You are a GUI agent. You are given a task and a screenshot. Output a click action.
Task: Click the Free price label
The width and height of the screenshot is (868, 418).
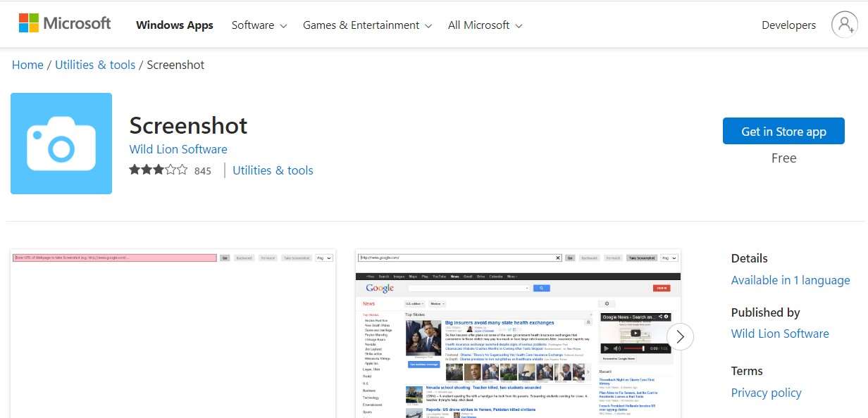point(783,158)
